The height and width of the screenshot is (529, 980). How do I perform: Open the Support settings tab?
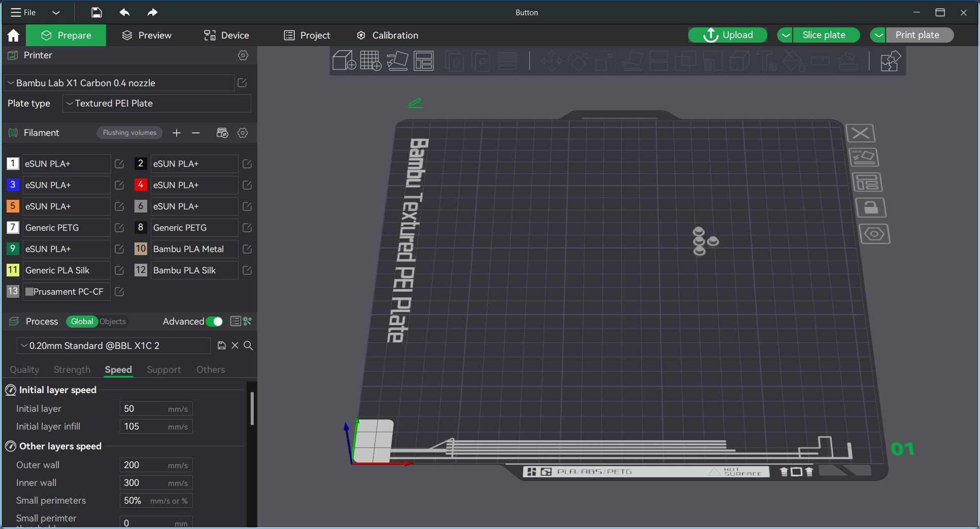[163, 370]
